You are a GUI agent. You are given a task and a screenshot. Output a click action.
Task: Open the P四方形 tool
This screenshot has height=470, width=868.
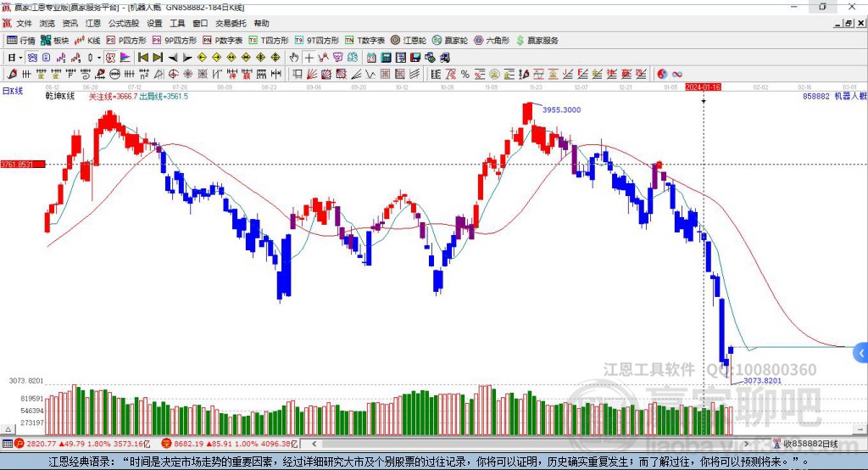pyautogui.click(x=126, y=41)
